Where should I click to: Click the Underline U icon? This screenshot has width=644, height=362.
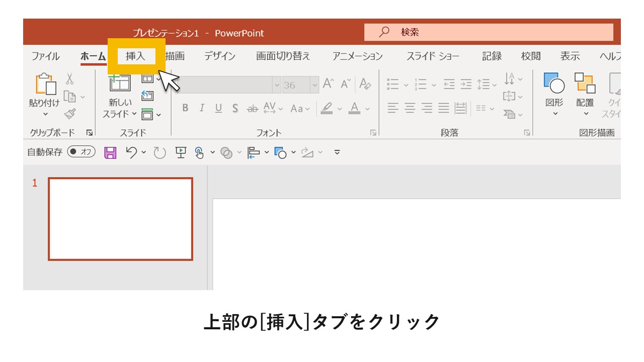[218, 109]
